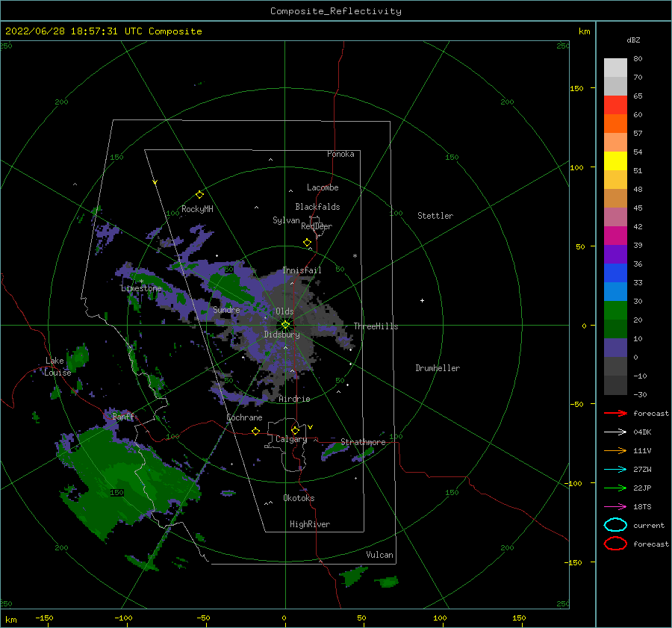The width and height of the screenshot is (672, 628).
Task: Select the bright green 20-30 dBZ swatch
Action: [615, 310]
